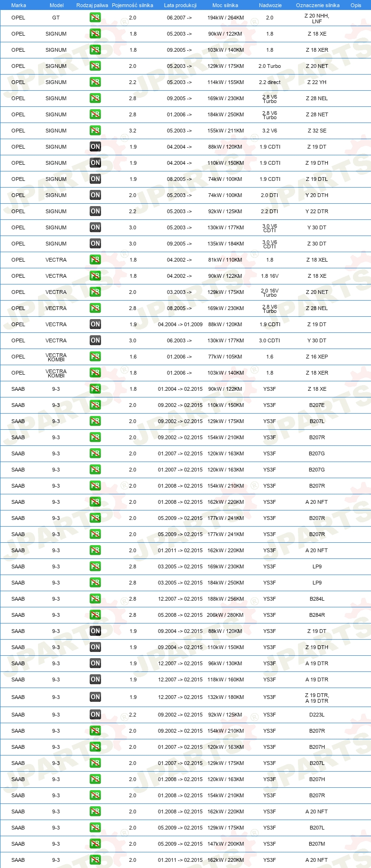Click the diesel ON icon for SAAB Z 19 DTH
The height and width of the screenshot is (868, 371).
(x=95, y=647)
